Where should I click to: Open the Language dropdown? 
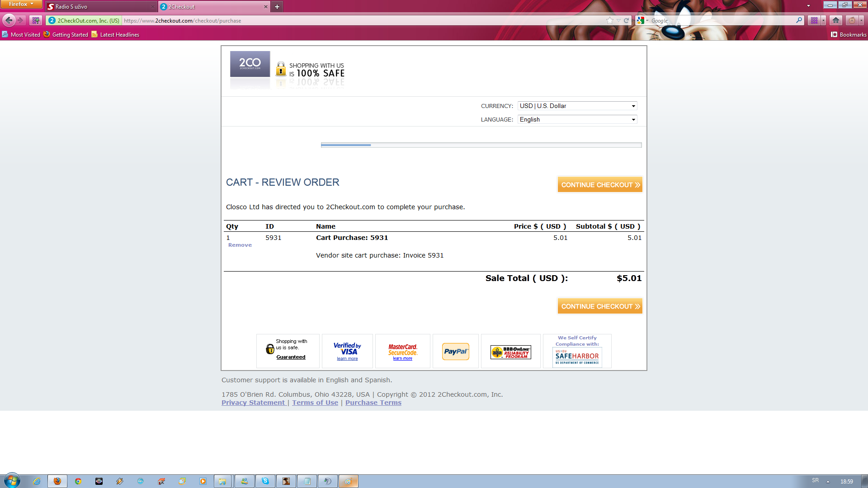click(x=577, y=119)
